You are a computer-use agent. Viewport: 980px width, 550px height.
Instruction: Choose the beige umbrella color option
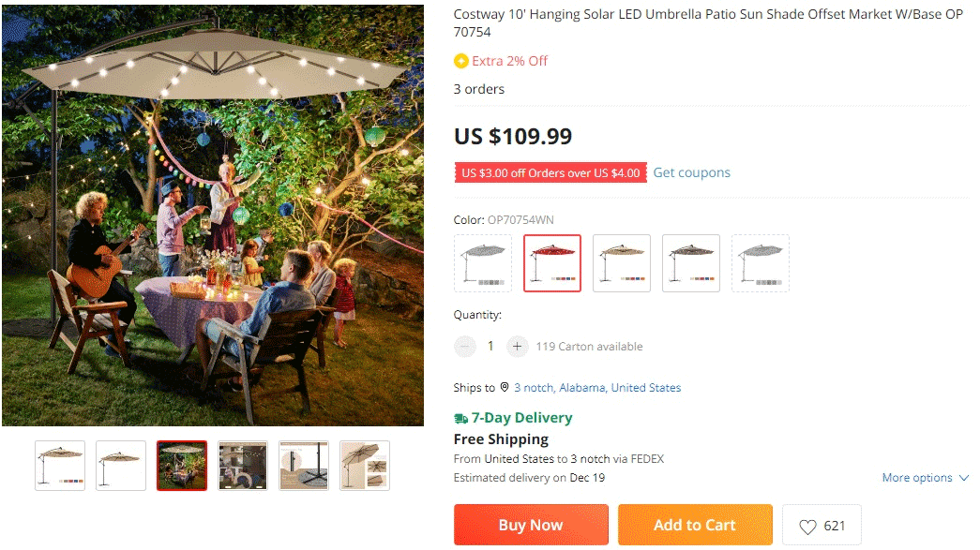point(622,263)
